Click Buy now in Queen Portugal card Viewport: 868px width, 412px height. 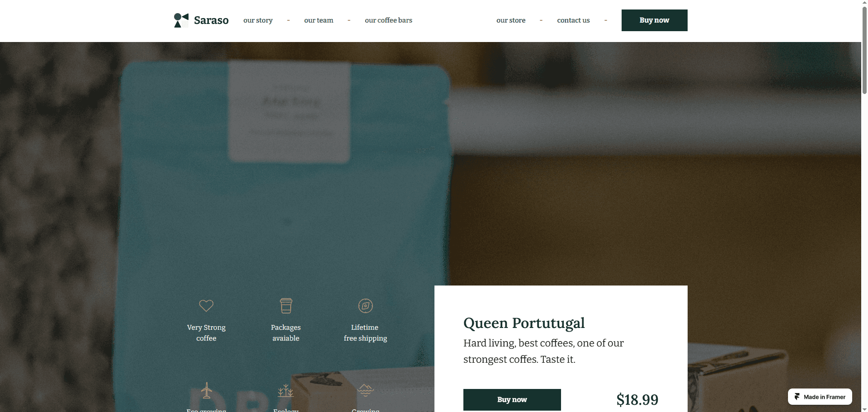click(512, 399)
